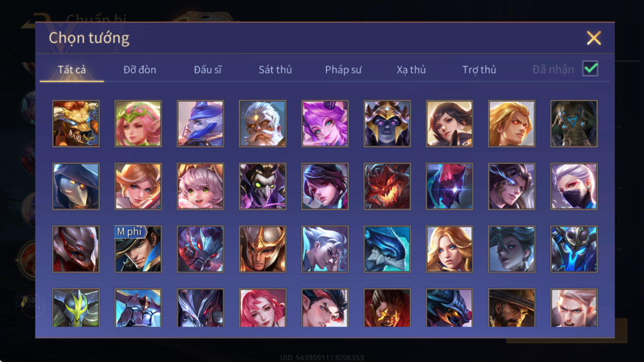Show all heroes with Tất cả tab
Image resolution: width=644 pixels, height=362 pixels.
72,70
